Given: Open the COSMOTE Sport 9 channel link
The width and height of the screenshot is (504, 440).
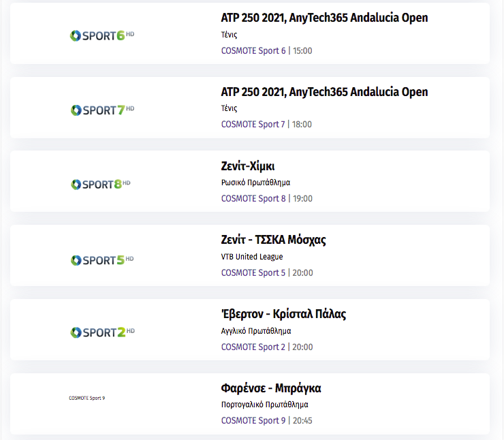Looking at the screenshot, I should (253, 421).
